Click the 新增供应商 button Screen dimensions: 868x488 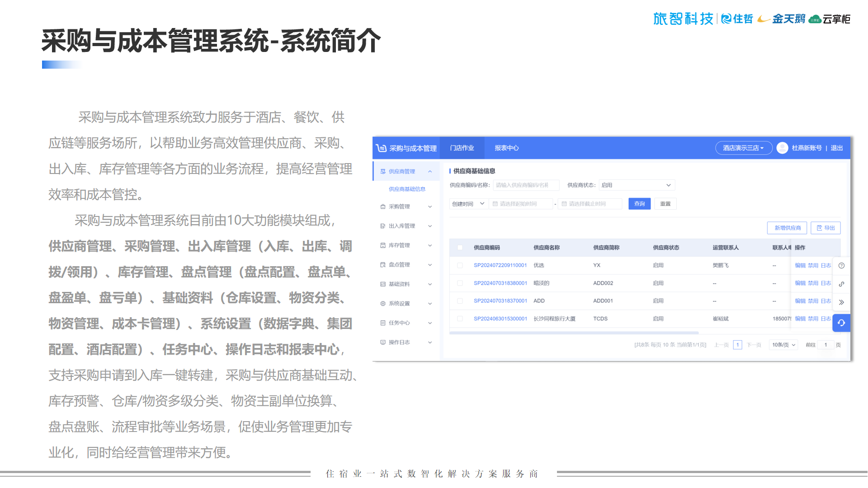(x=787, y=228)
